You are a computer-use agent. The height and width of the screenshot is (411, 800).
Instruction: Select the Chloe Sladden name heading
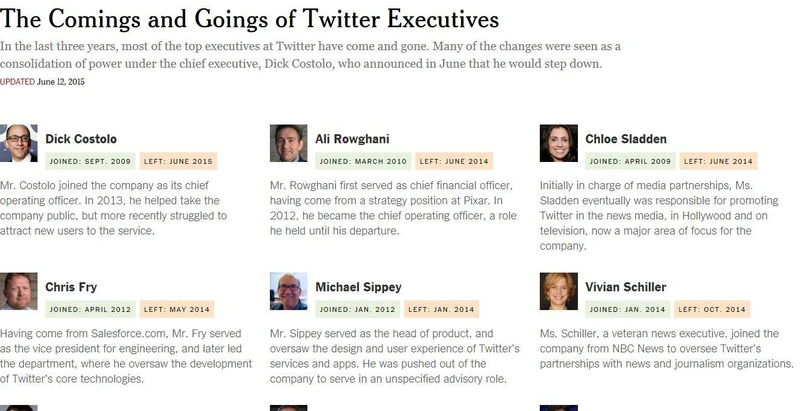626,139
